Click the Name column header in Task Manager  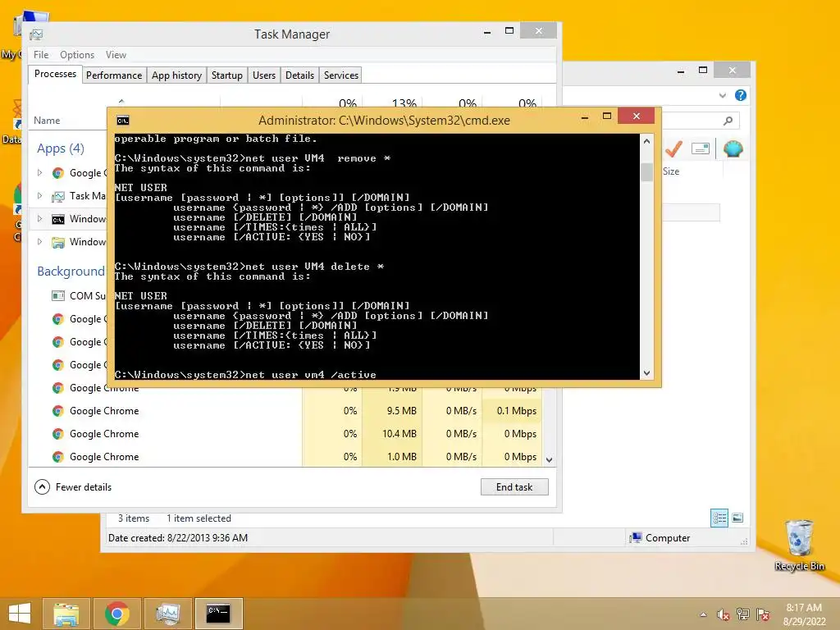[47, 121]
